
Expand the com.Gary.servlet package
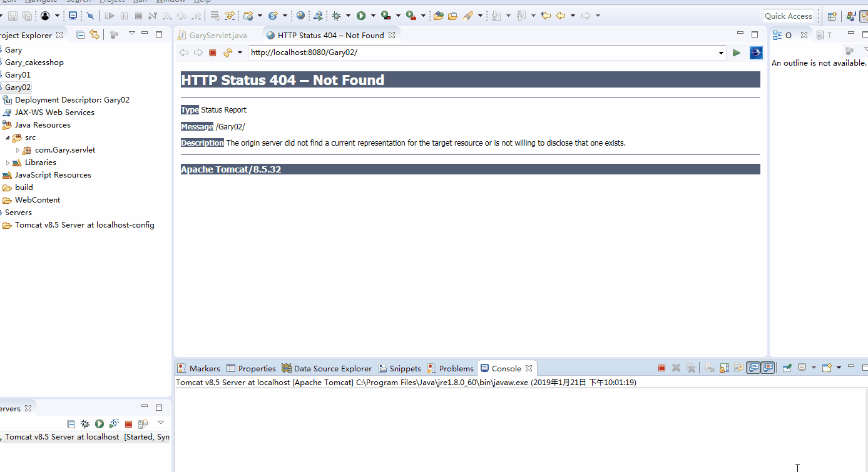pyautogui.click(x=18, y=150)
